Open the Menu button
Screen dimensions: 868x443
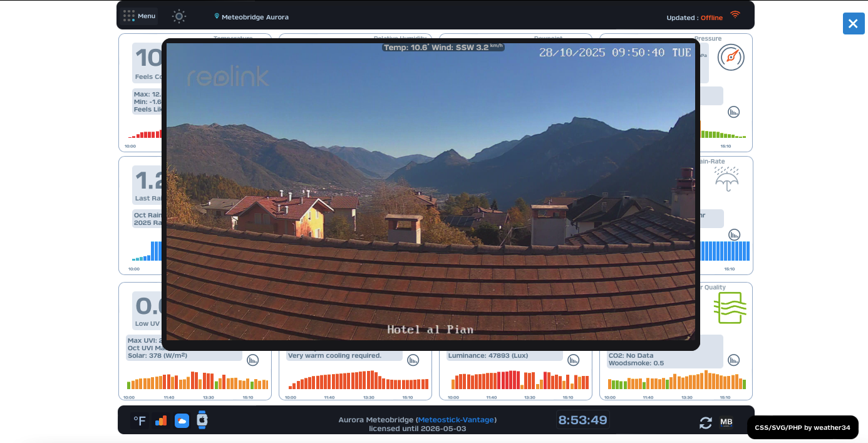coord(139,16)
